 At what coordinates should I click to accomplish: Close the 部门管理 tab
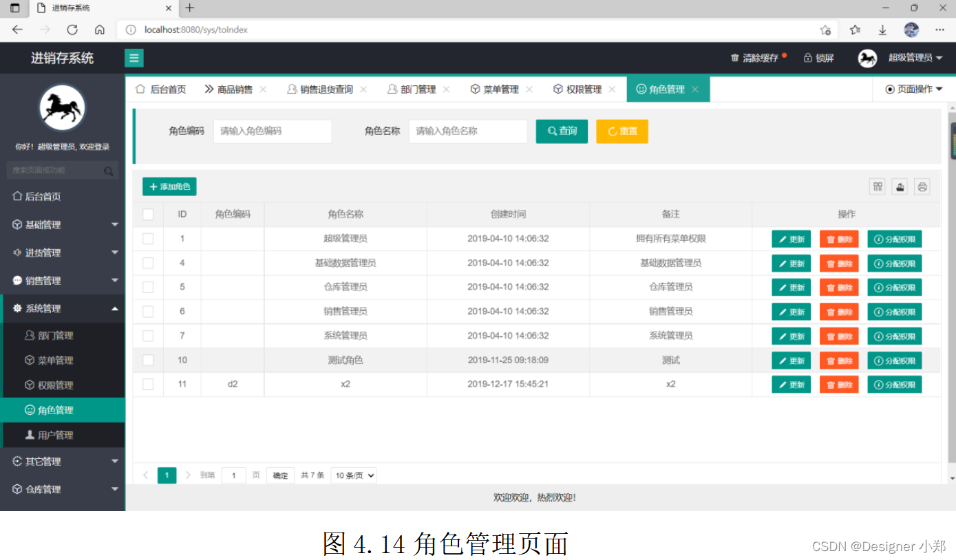[446, 89]
